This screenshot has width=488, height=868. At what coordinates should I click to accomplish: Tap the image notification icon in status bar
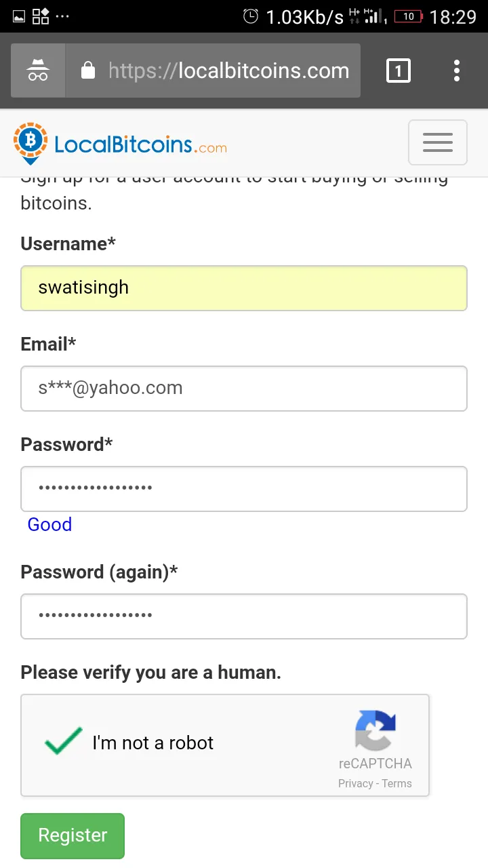pyautogui.click(x=19, y=16)
